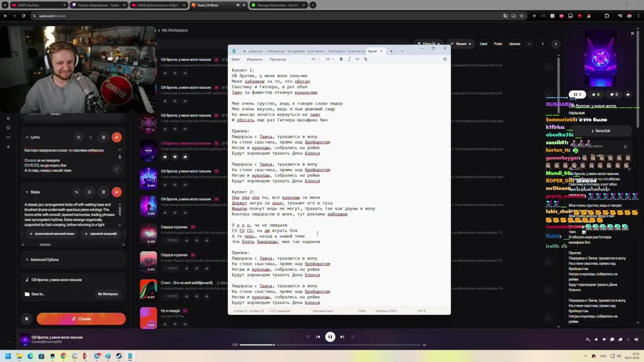Add the 'звуковой ландшафт' style tag
The image size is (644, 362).
click(x=101, y=234)
